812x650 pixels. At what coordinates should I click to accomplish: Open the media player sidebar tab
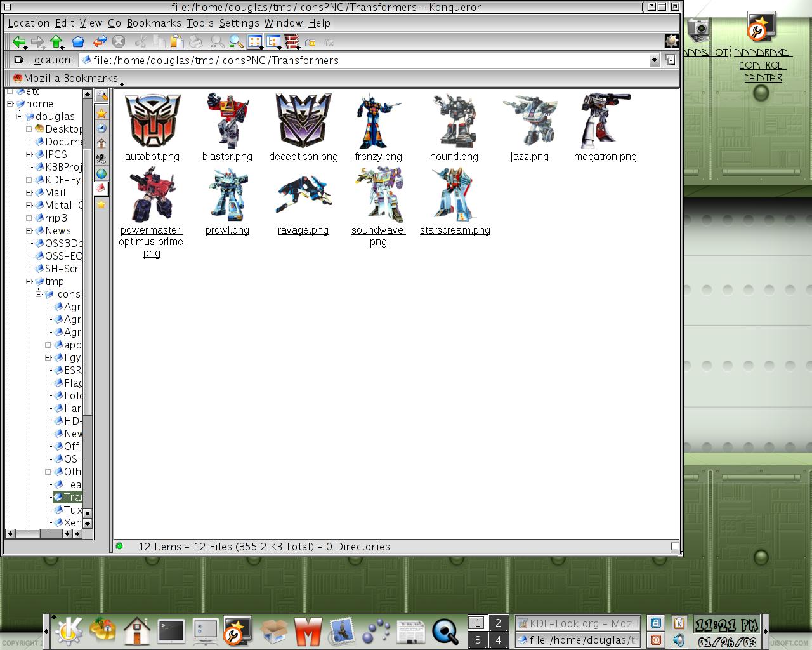point(101,159)
